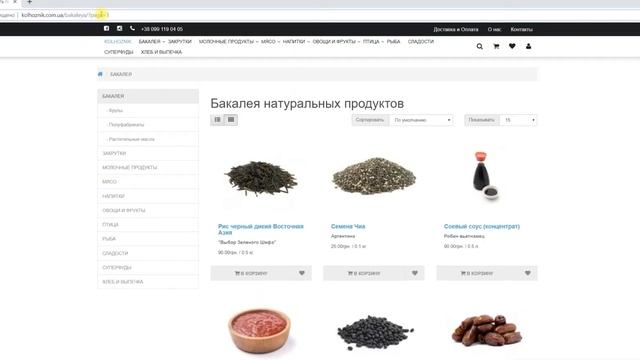Select СУПЕРФУДЫ in the sidebar

click(148, 268)
